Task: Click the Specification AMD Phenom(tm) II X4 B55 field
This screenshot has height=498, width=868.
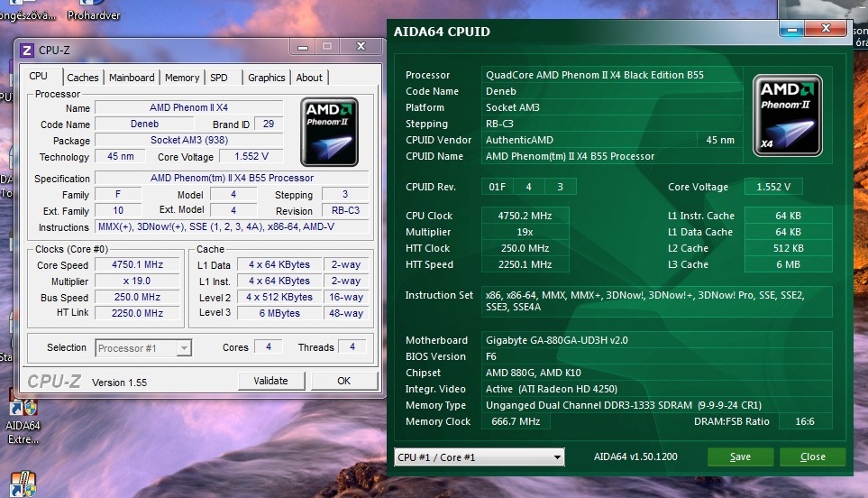Action: (x=232, y=178)
